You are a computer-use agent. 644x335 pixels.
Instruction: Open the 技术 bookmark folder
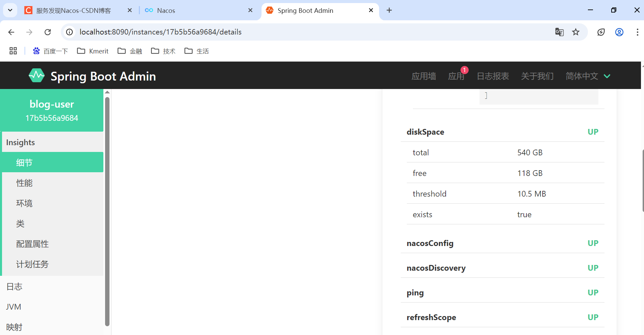(163, 51)
